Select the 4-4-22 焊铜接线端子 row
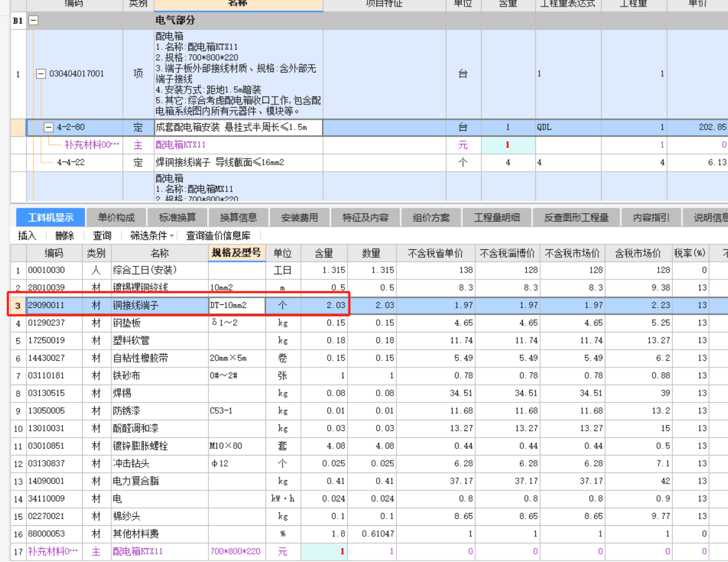This screenshot has width=728, height=562. click(369, 162)
